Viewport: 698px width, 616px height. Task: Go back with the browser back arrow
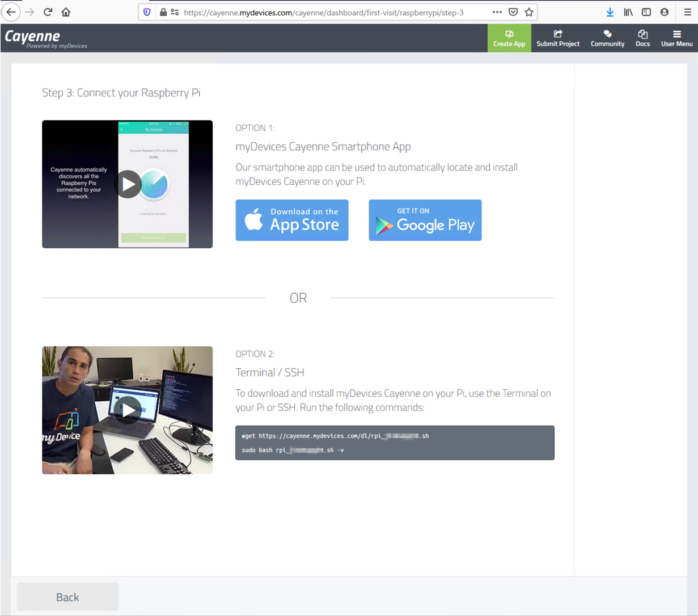tap(11, 12)
